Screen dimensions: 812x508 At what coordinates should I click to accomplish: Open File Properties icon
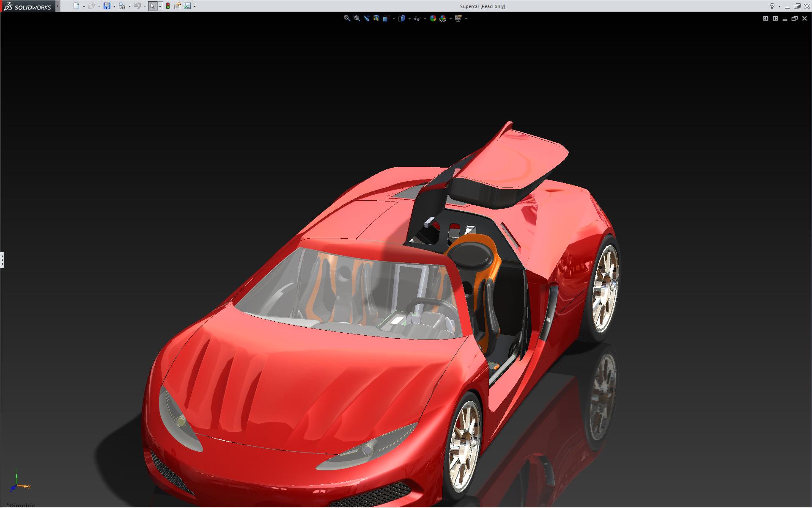click(x=178, y=6)
